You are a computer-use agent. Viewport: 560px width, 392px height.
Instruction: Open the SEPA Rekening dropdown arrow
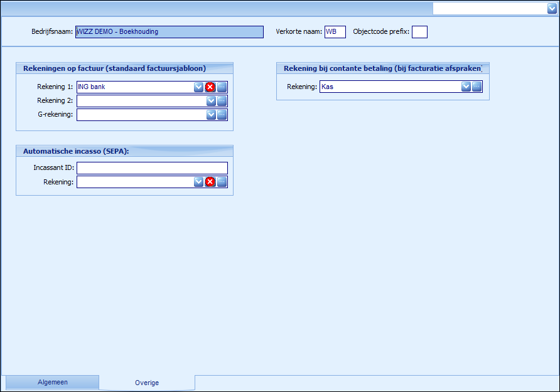198,182
